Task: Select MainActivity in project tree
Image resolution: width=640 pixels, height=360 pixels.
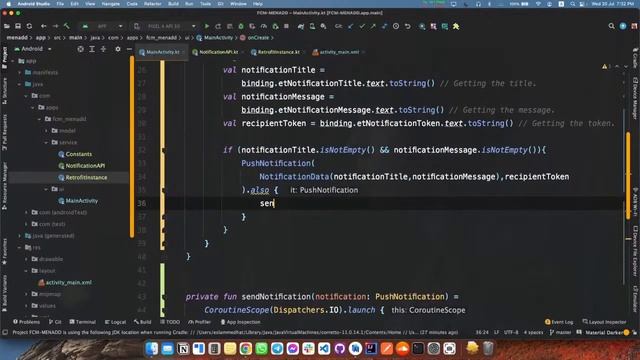Action: 78,201
